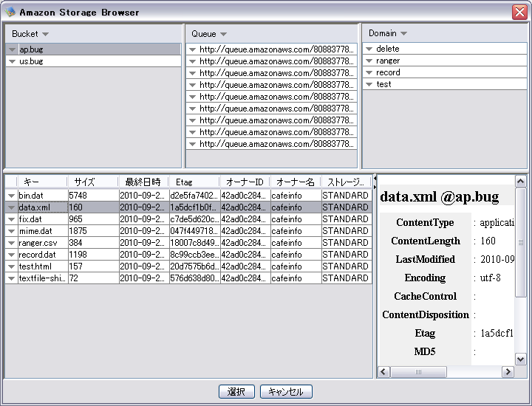Expand the Queue header dropdown

click(223, 34)
